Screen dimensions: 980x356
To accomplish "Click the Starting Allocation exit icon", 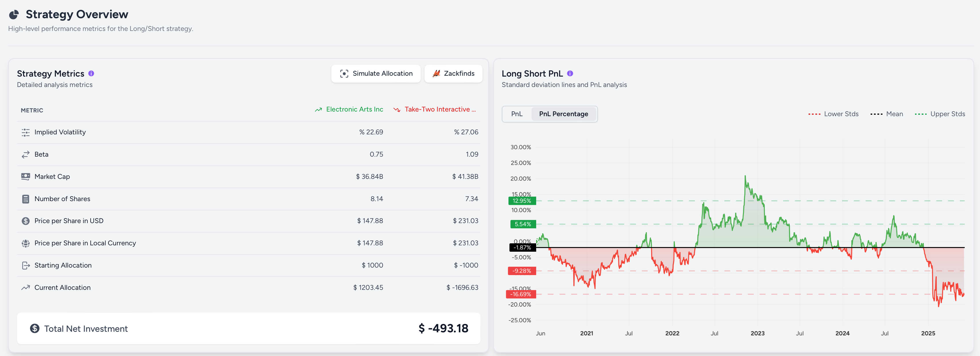I will 25,265.
